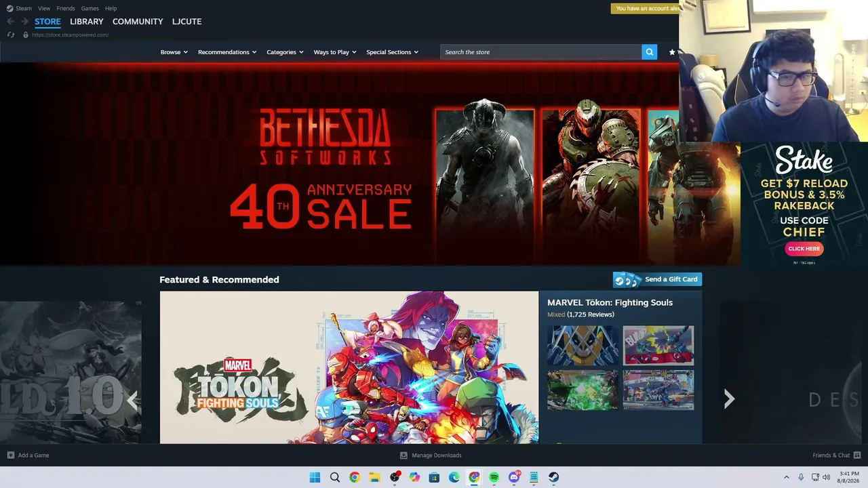Switch to Steam in the taskbar
The image size is (868, 488).
coord(554,477)
